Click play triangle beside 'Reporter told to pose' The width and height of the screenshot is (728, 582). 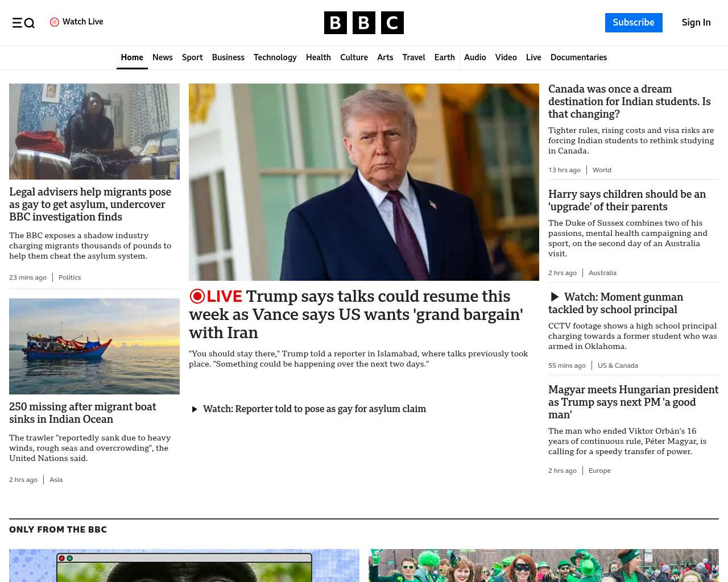pos(195,409)
